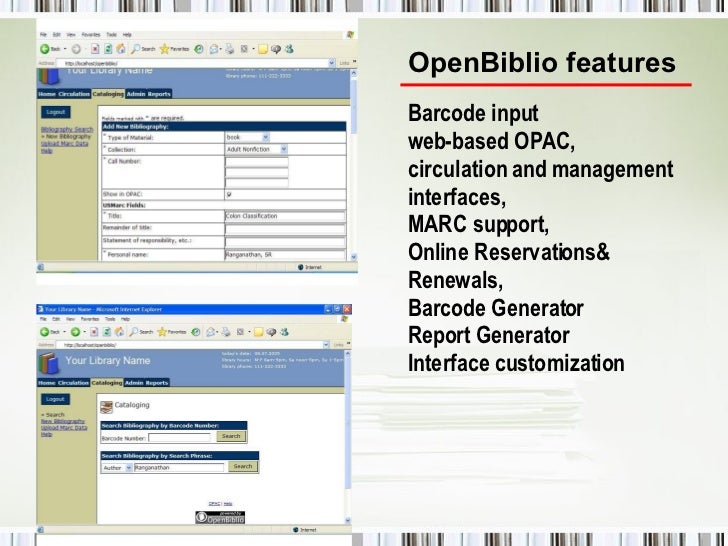Click Stop icon in upper browser toolbar

click(95, 49)
